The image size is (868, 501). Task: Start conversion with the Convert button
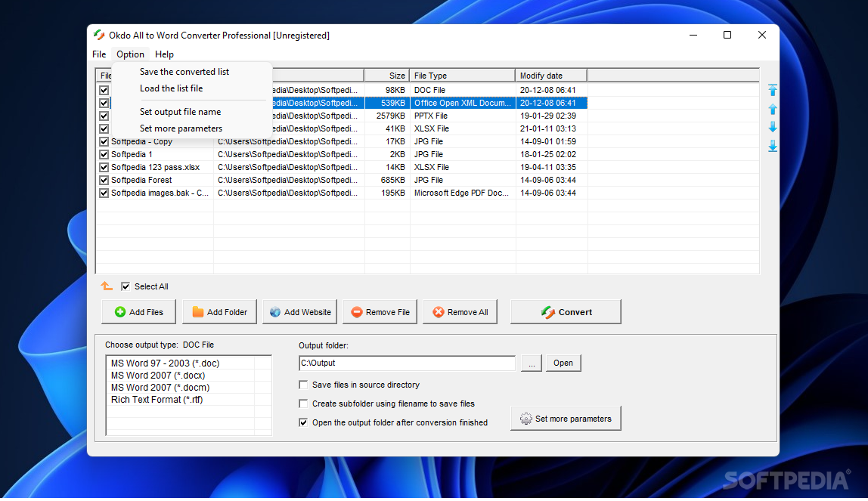point(566,312)
